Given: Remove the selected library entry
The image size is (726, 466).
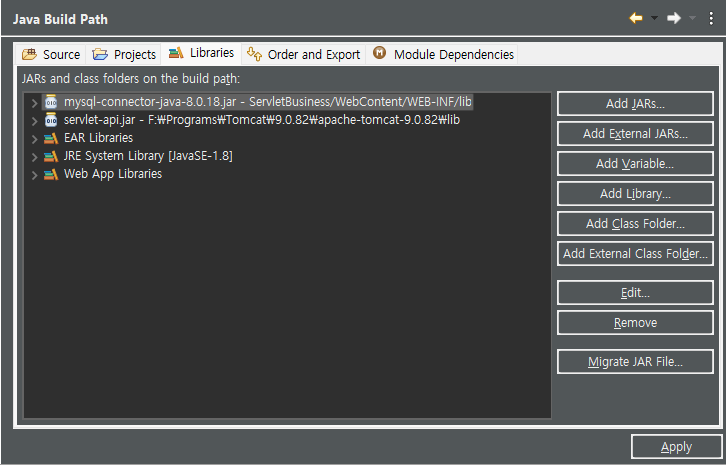Looking at the screenshot, I should click(x=635, y=323).
